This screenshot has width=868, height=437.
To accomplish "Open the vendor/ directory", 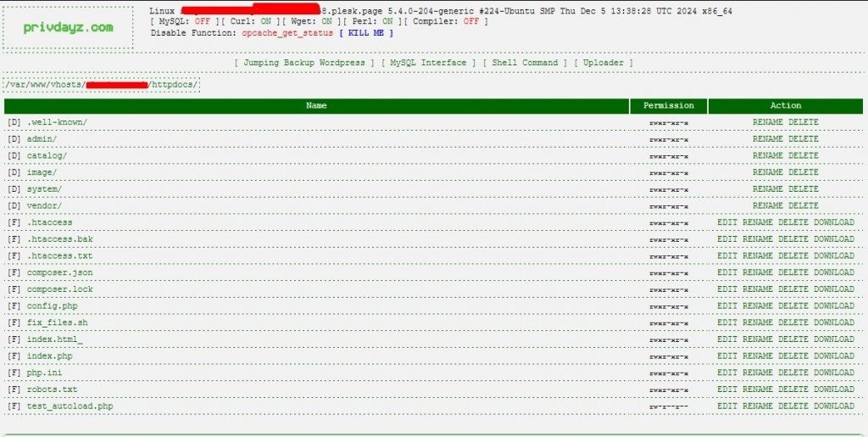I will 44,206.
